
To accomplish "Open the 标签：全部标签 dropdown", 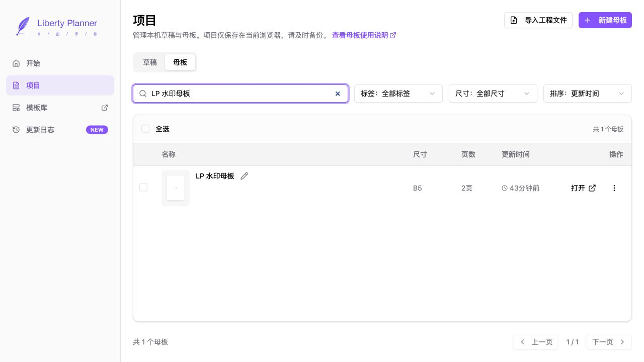I will point(398,94).
